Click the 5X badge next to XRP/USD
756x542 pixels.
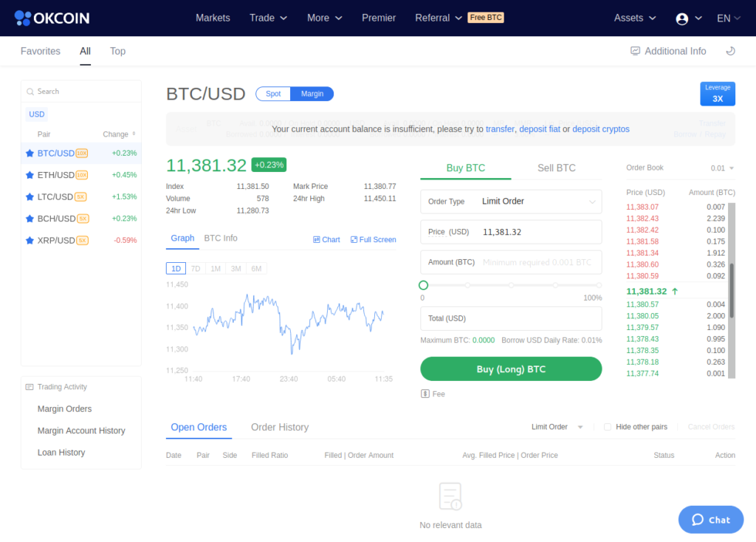83,240
